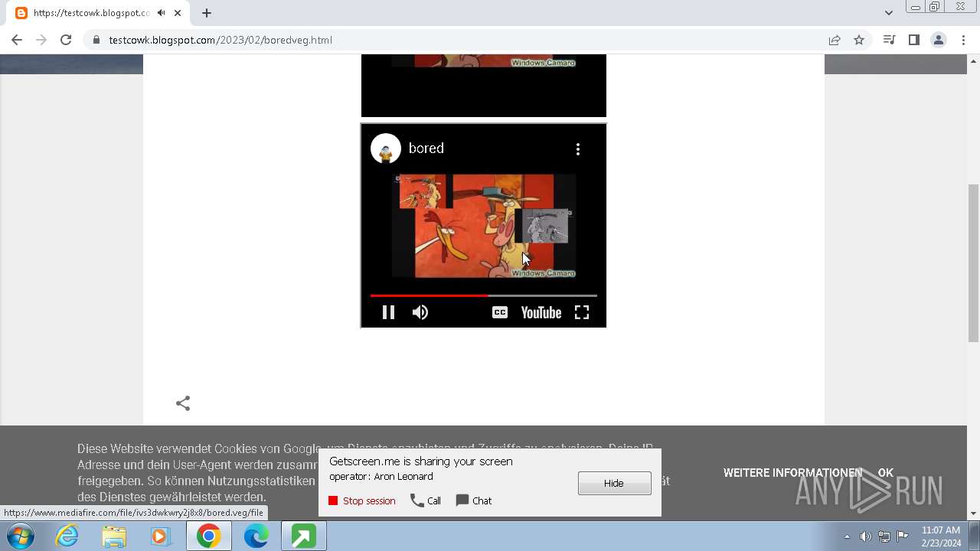Stop the Getscreen.me session
This screenshot has height=551, width=980.
pos(362,500)
